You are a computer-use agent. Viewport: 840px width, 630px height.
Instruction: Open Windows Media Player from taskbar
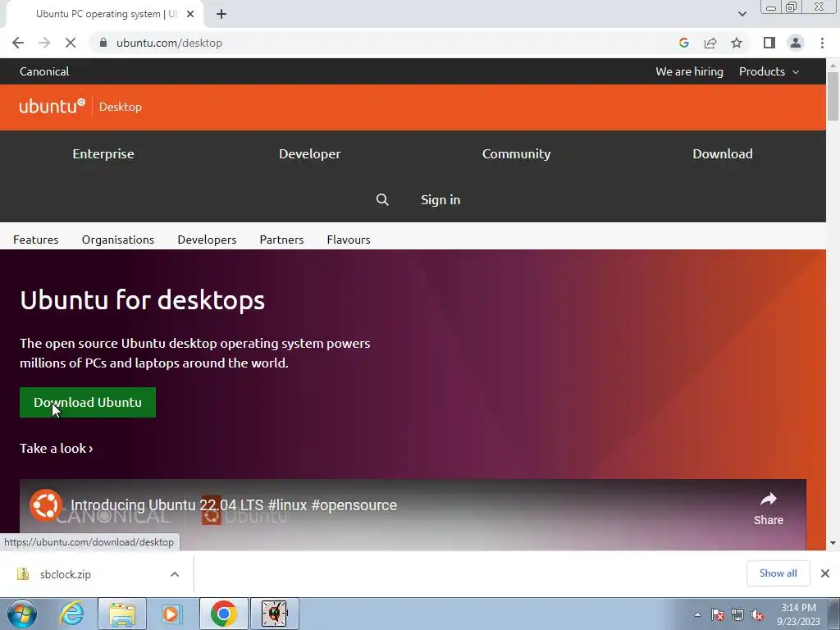coord(172,614)
